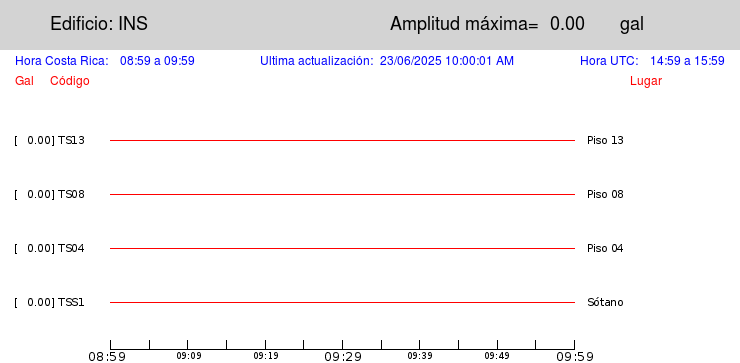Click the TS13 sensor code label
This screenshot has width=740, height=363.
[71, 141]
